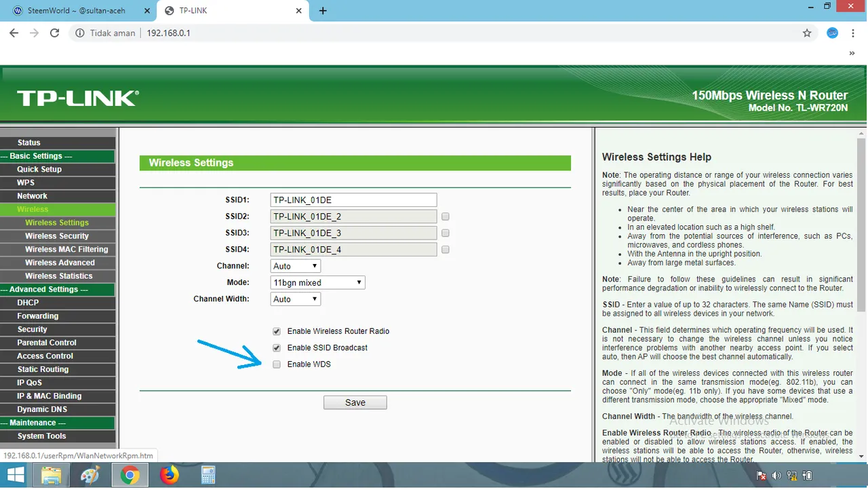Image resolution: width=868 pixels, height=490 pixels.
Task: Click the SSID1 text field
Action: tap(353, 200)
